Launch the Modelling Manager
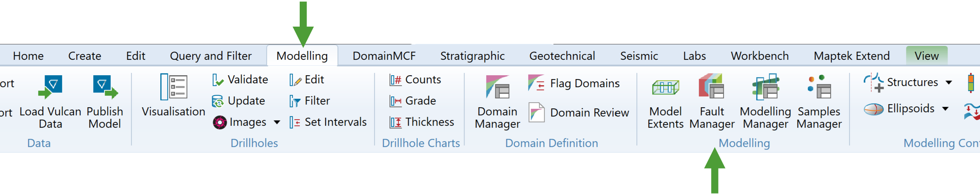Viewport: 980px width, 194px height. [x=765, y=102]
